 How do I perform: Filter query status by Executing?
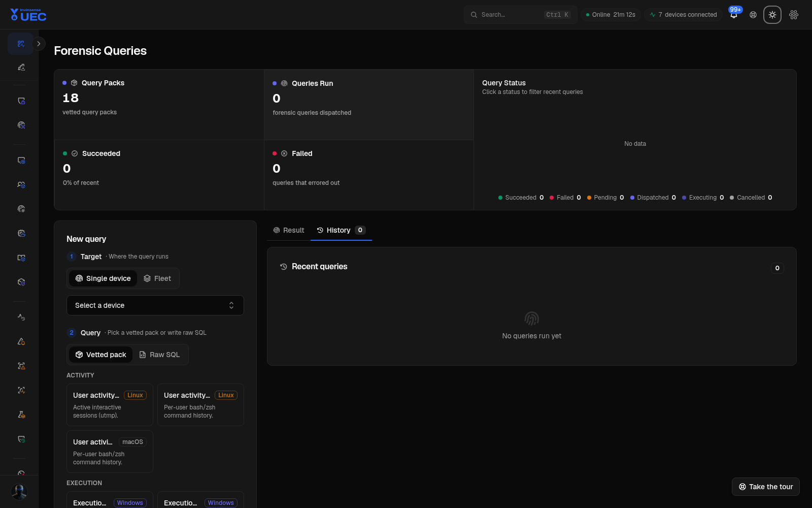coord(703,198)
